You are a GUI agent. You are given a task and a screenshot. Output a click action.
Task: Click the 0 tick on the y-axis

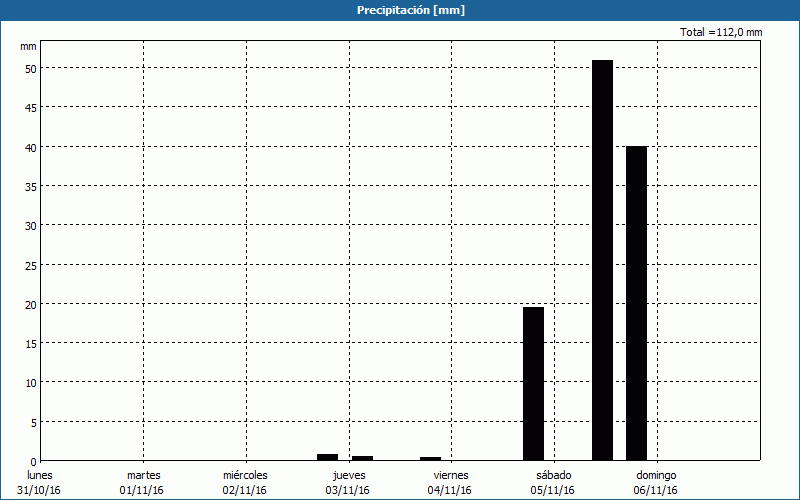coord(33,461)
